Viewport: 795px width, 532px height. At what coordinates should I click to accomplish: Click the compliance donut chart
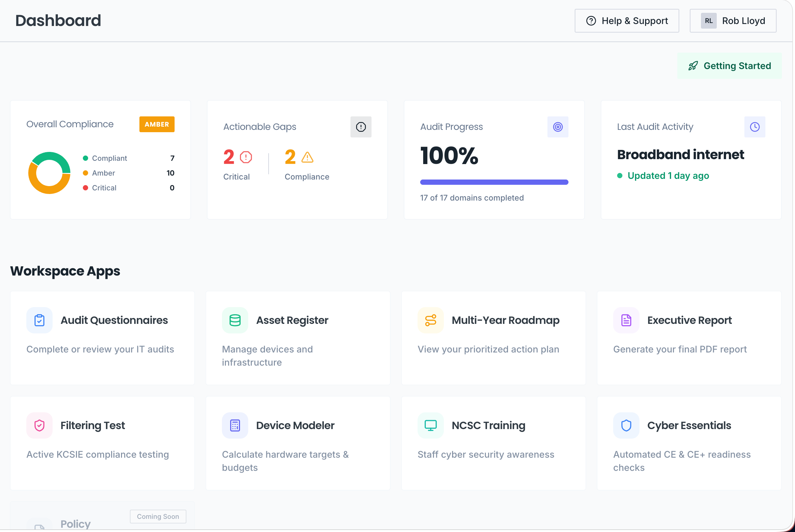49,173
